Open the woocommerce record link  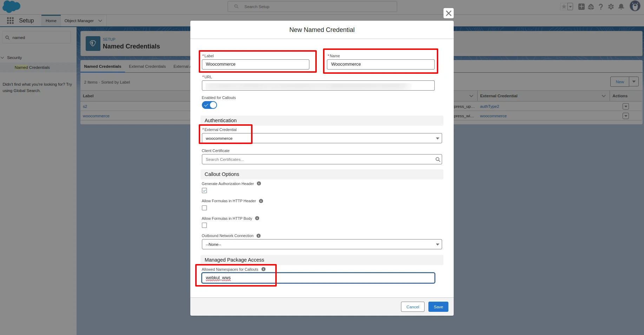tap(96, 116)
